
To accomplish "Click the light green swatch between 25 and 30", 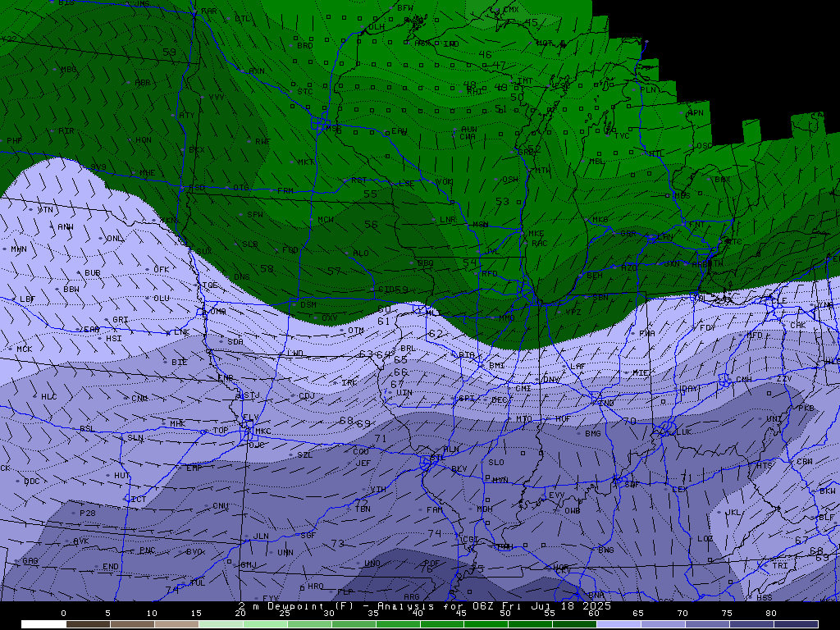I will 309,624.
